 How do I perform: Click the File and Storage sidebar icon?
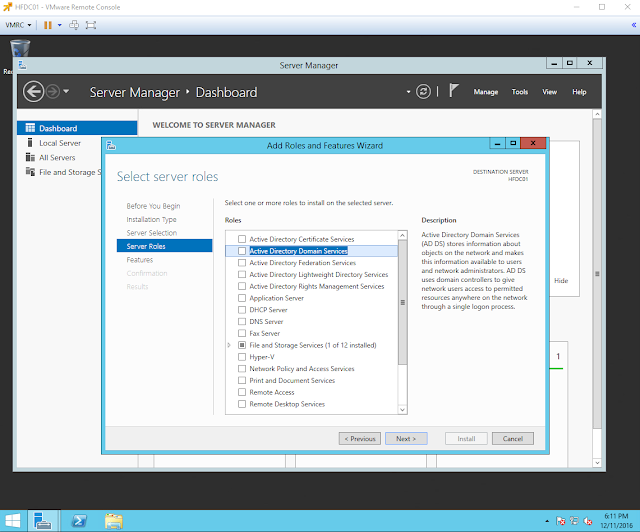pyautogui.click(x=30, y=171)
